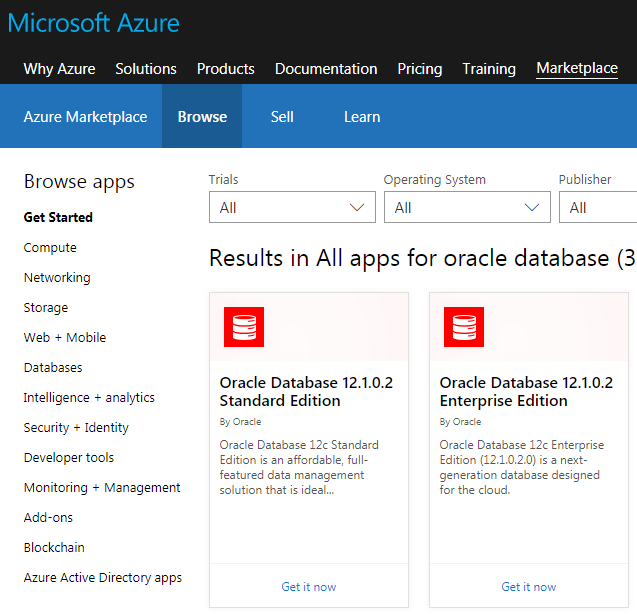
Task: Switch to the Browse tab
Action: [202, 116]
